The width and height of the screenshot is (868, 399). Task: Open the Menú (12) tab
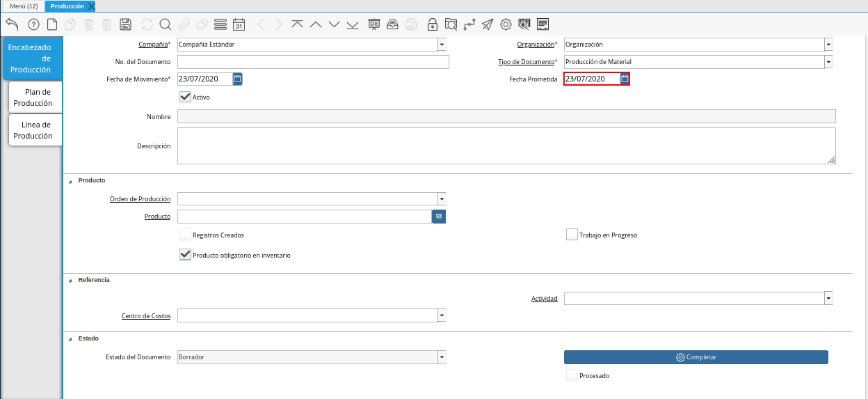pyautogui.click(x=24, y=6)
